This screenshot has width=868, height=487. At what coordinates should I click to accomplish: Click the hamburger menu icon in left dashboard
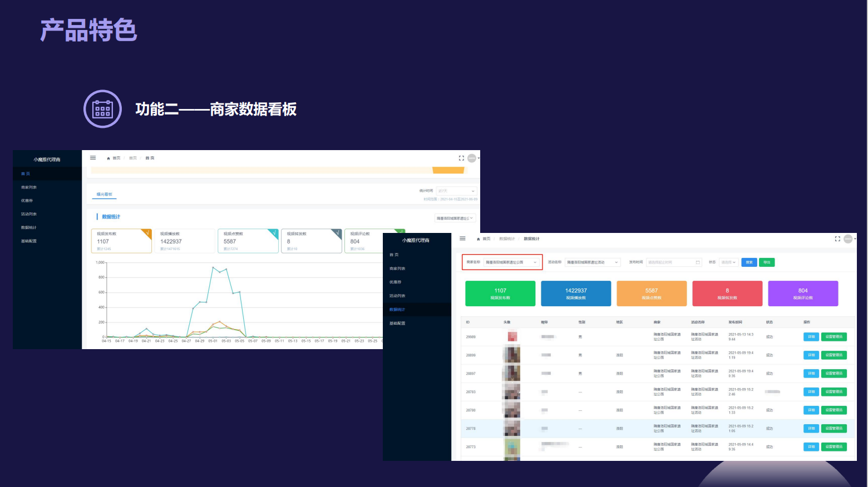(93, 158)
